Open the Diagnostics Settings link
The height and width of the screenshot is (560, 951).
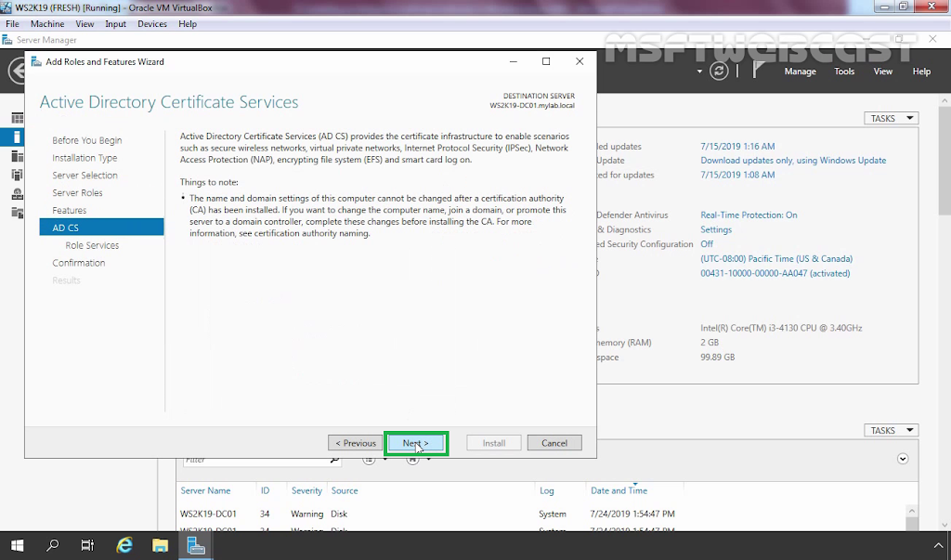(x=716, y=229)
